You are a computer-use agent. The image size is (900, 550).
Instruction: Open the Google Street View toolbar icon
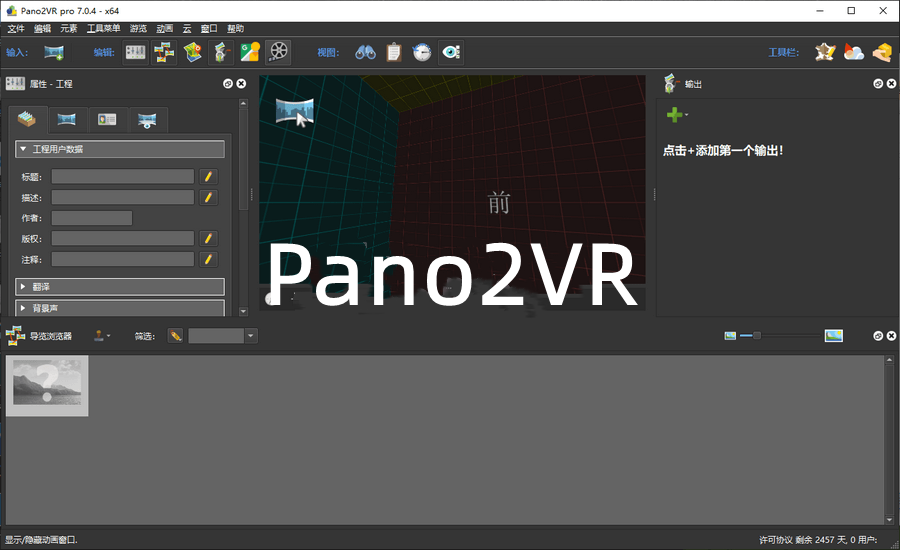pyautogui.click(x=250, y=53)
